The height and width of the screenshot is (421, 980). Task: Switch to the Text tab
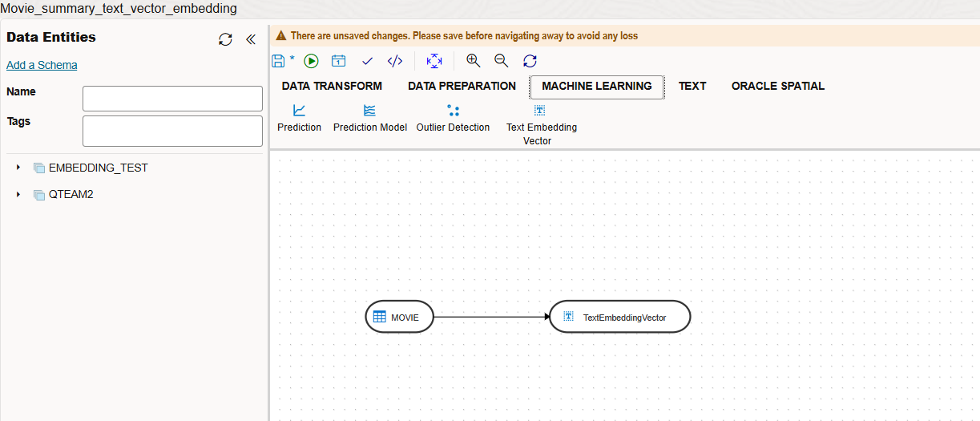[692, 87]
